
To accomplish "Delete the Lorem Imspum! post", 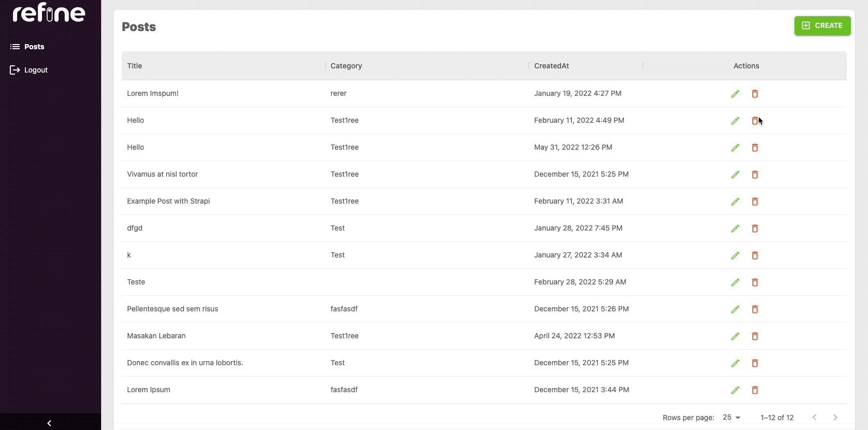I will [754, 94].
